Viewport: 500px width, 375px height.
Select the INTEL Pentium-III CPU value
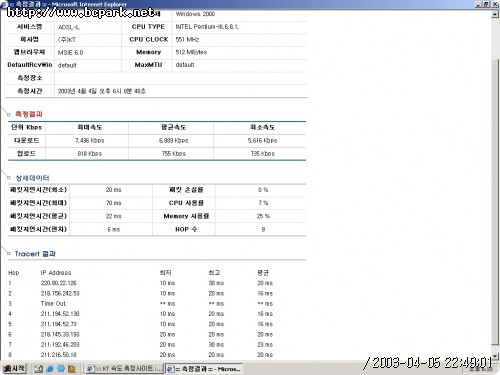(207, 27)
